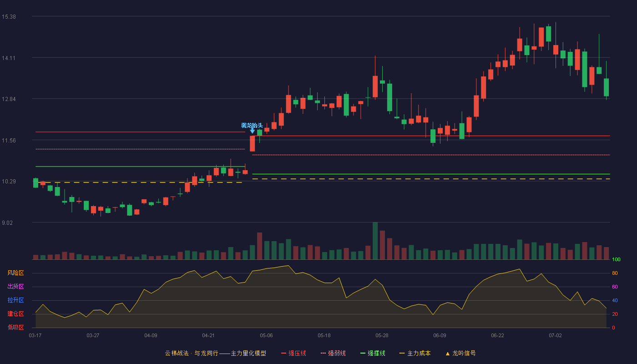Click the 05-18 date label
637x364 pixels.
click(324, 335)
